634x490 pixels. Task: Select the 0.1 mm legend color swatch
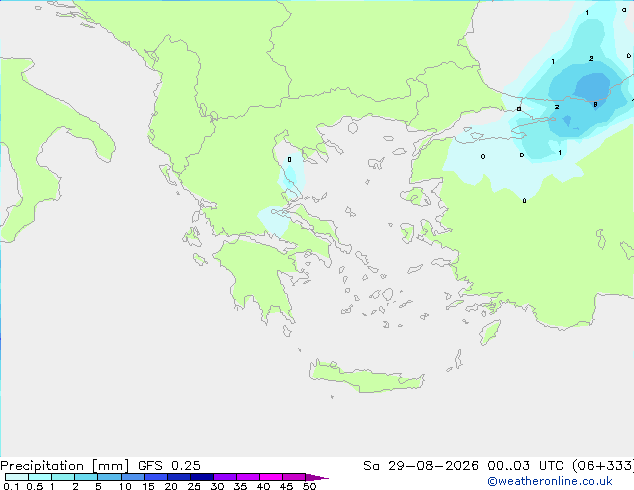click(x=17, y=477)
